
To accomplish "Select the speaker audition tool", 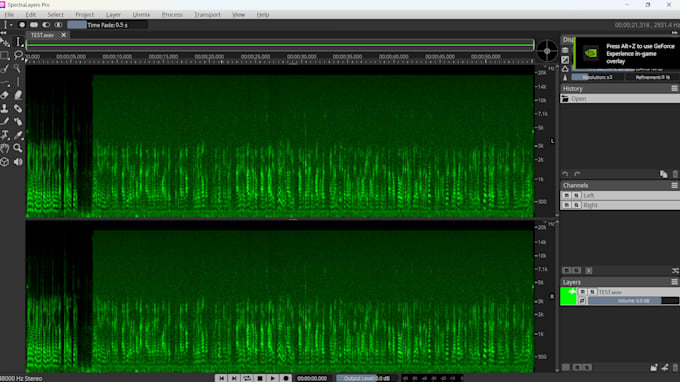I will coord(18,162).
